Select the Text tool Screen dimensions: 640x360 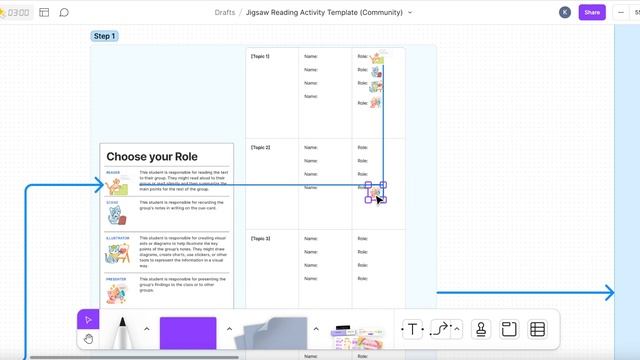(412, 329)
